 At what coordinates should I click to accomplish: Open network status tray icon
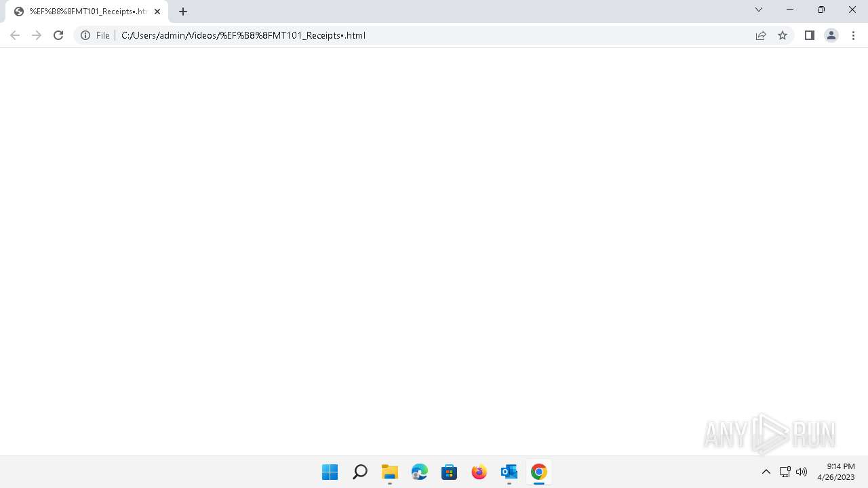pyautogui.click(x=785, y=472)
